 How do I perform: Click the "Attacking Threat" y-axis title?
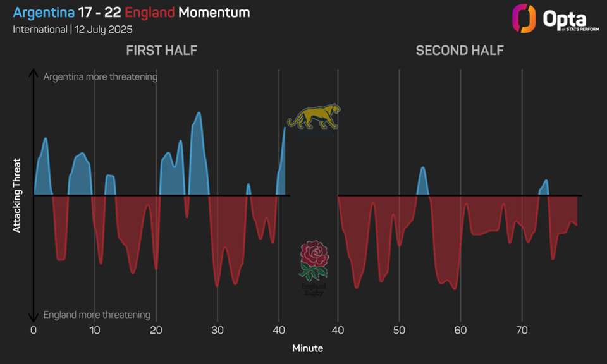point(17,195)
